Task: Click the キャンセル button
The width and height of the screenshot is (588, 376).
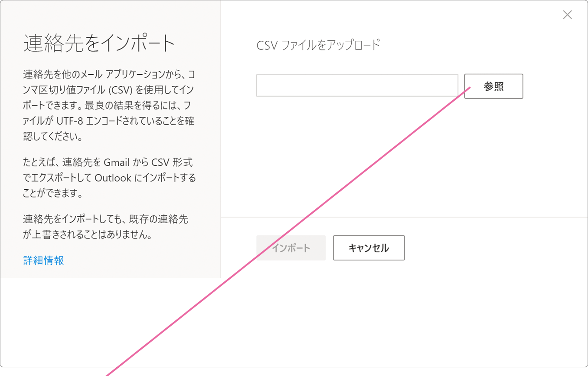Action: coord(369,248)
